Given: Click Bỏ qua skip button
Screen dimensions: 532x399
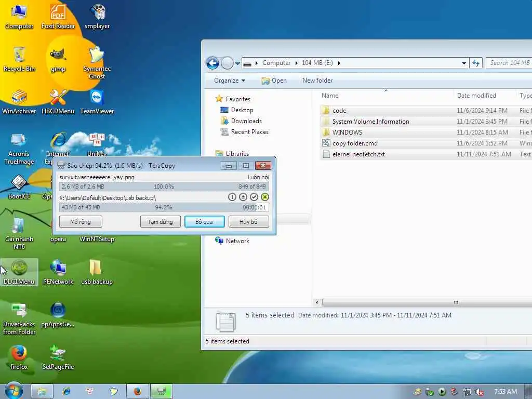Looking at the screenshot, I should [204, 221].
